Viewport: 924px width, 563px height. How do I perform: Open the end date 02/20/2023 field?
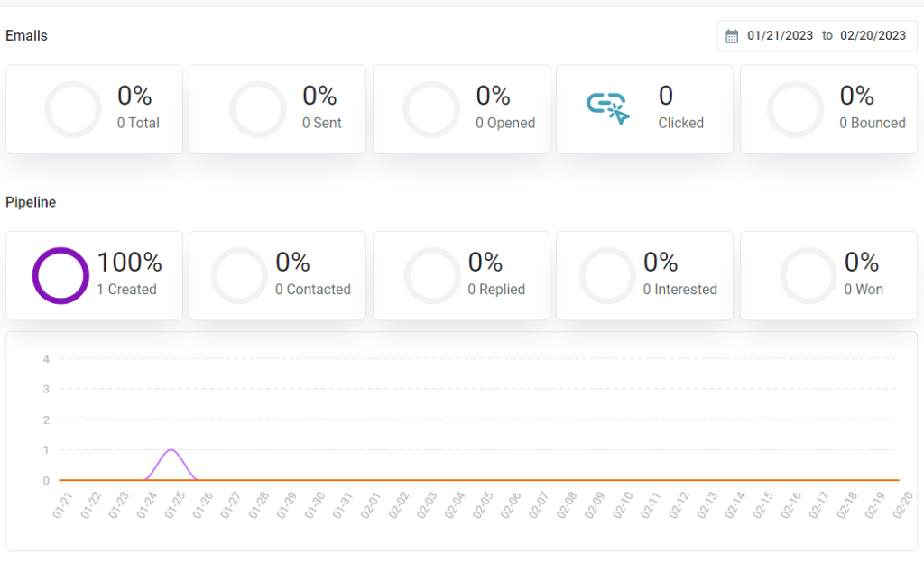click(x=873, y=35)
